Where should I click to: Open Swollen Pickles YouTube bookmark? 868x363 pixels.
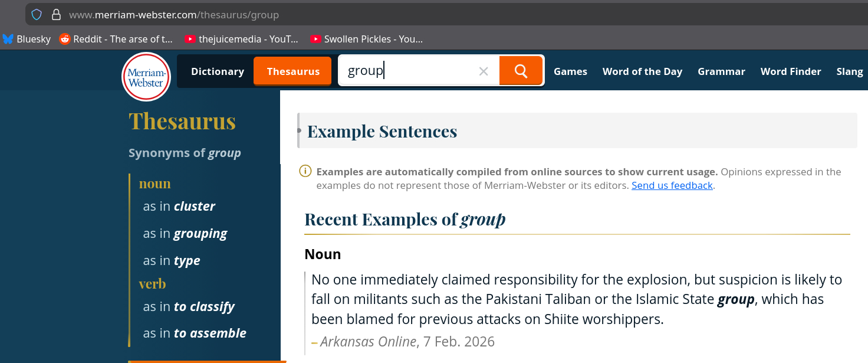(x=366, y=39)
